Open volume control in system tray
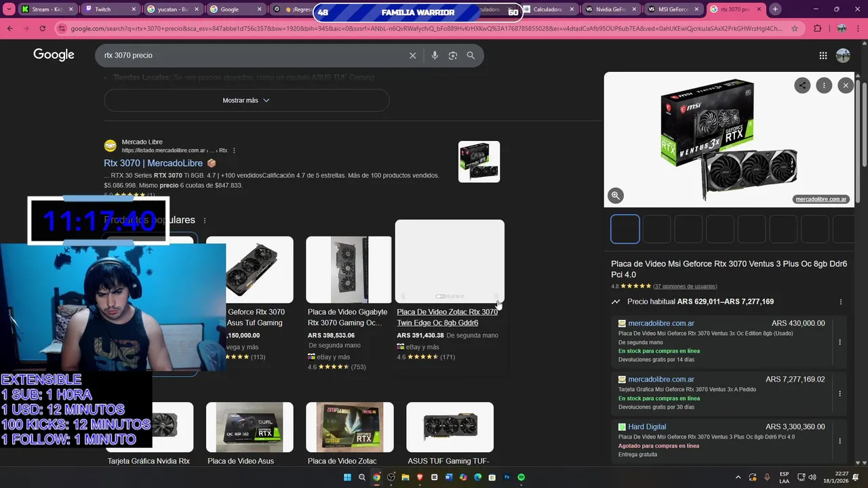Viewport: 868px width, 488px height. (x=812, y=477)
